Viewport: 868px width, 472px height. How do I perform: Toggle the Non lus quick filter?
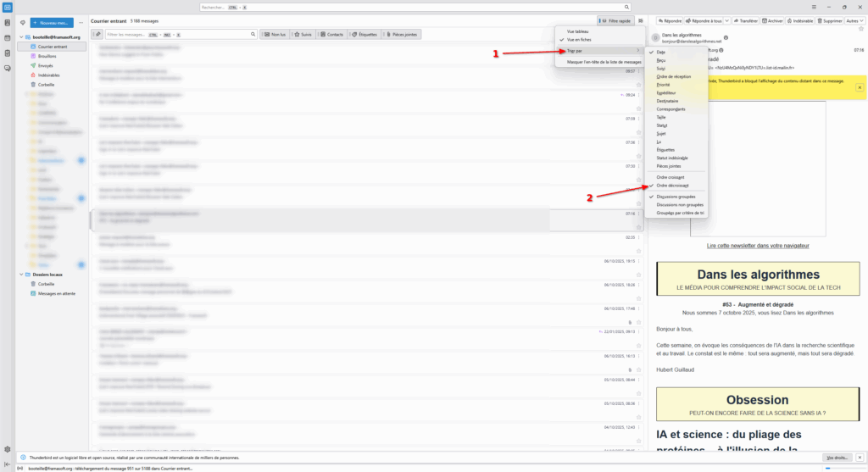pyautogui.click(x=275, y=34)
